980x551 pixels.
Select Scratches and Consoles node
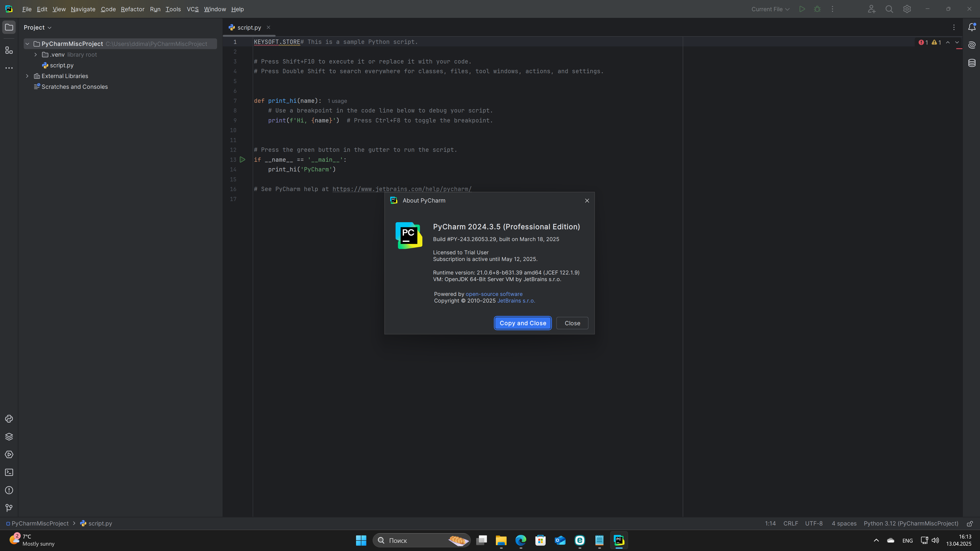point(71,87)
